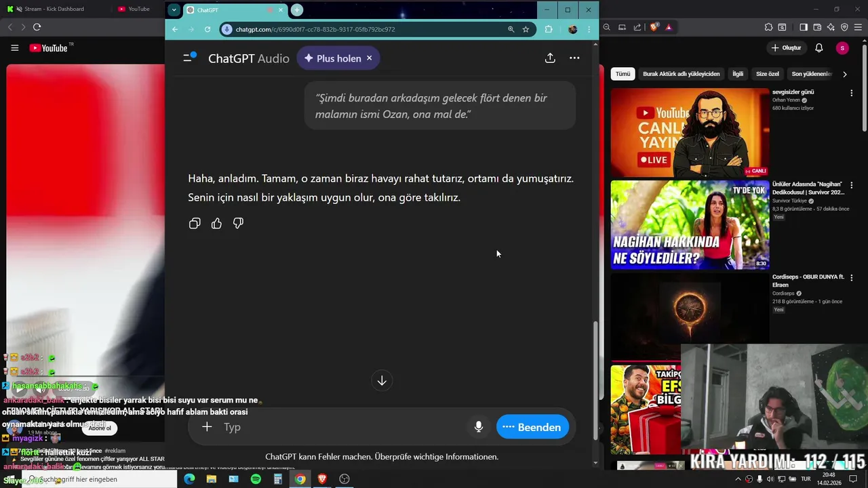868x488 pixels.
Task: Open options for the sevgisizler günü video
Action: pyautogui.click(x=852, y=93)
